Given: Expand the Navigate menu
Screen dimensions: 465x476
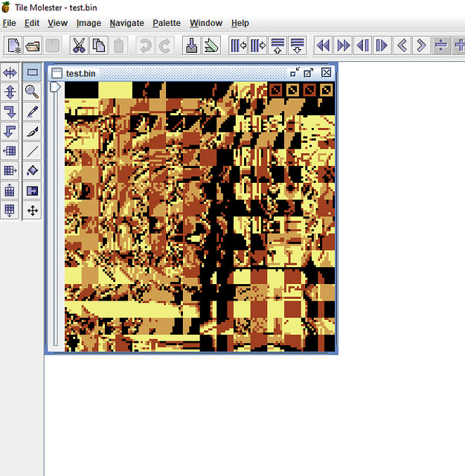Looking at the screenshot, I should pyautogui.click(x=126, y=23).
